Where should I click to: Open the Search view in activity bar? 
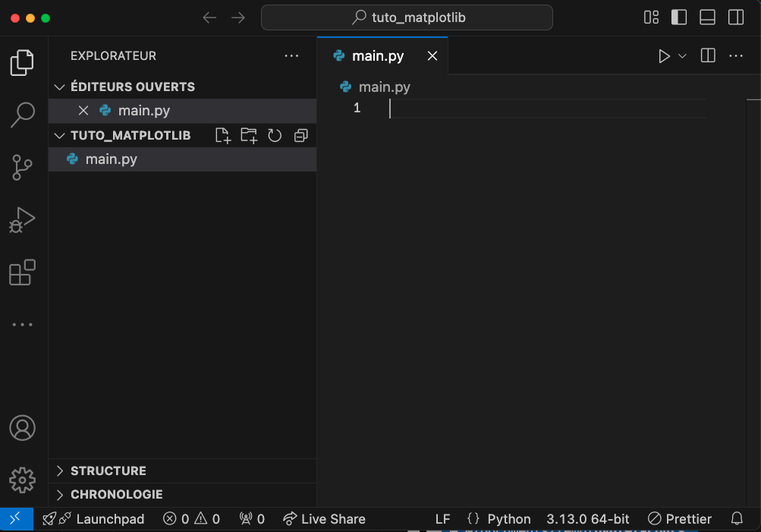pos(22,115)
